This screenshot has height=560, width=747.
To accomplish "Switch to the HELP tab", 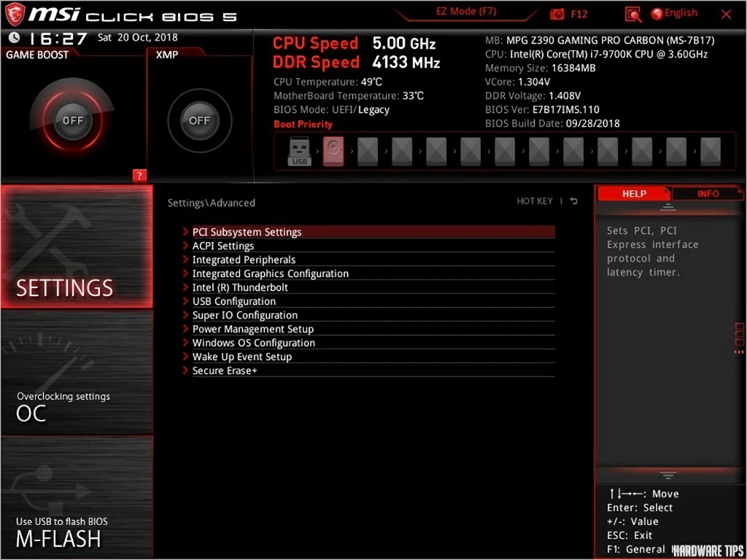I will coord(634,194).
